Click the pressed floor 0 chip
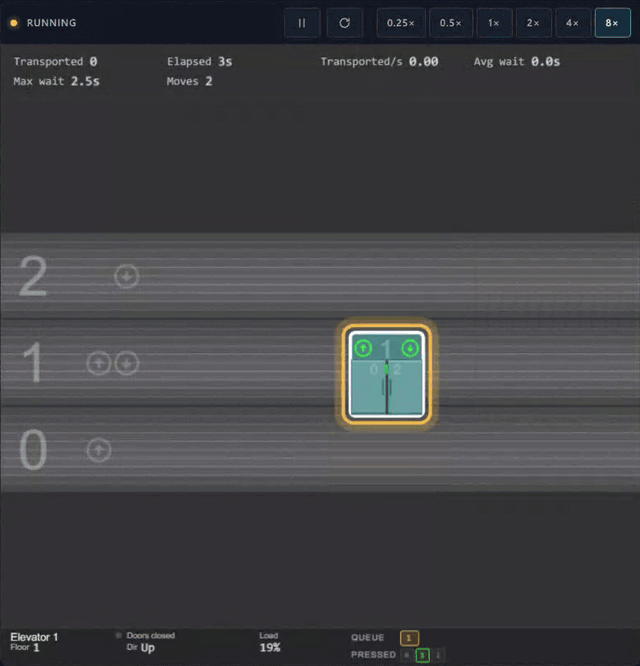Screen dimensions: 640x666 click(x=407, y=655)
